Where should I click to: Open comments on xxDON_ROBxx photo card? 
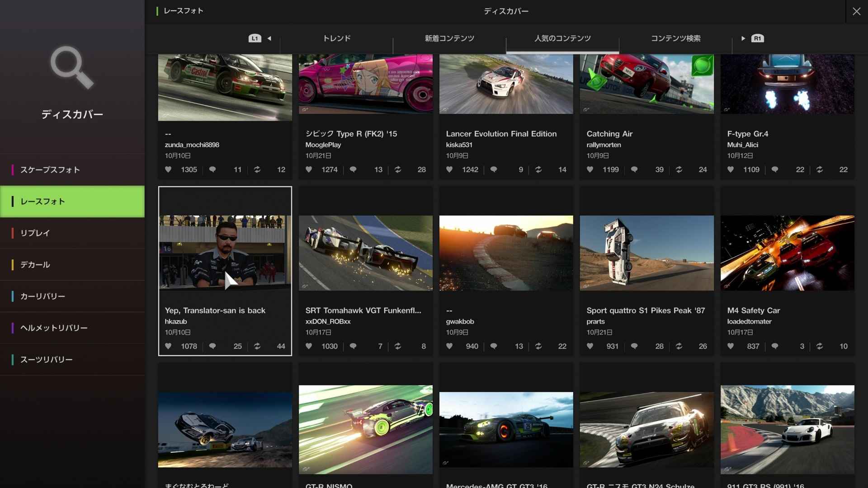click(x=353, y=346)
